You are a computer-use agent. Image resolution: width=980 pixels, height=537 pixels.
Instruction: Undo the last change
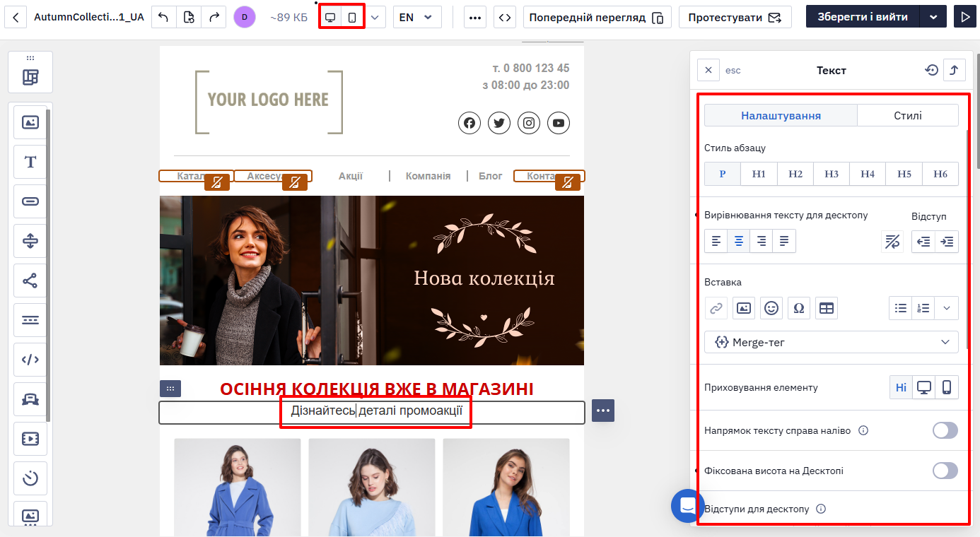coord(163,17)
